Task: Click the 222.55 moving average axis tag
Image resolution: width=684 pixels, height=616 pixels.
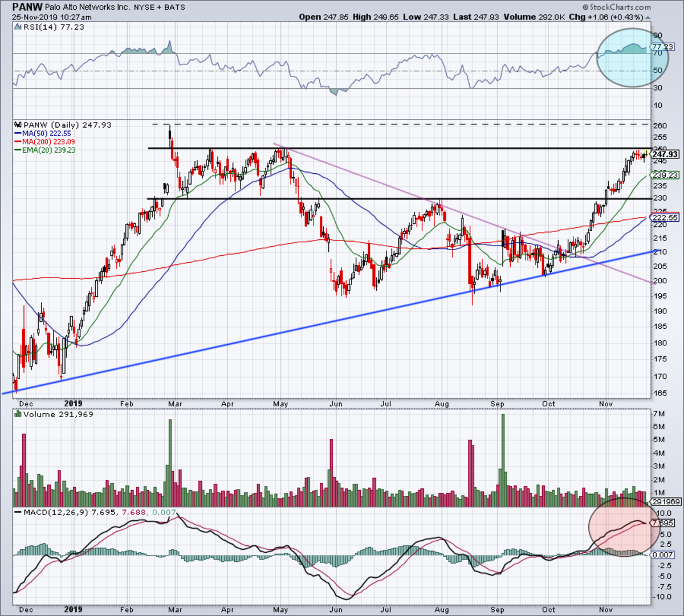Action: point(665,218)
